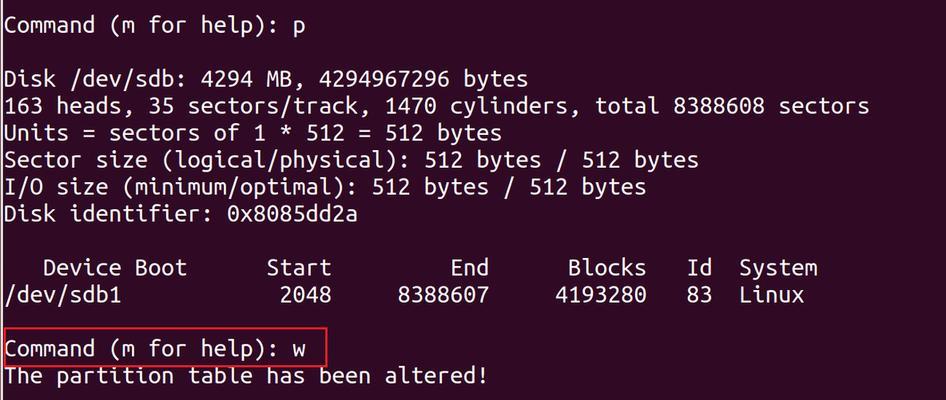This screenshot has width=946, height=400.
Task: Click the highlighted 'w' command
Action: (x=299, y=349)
